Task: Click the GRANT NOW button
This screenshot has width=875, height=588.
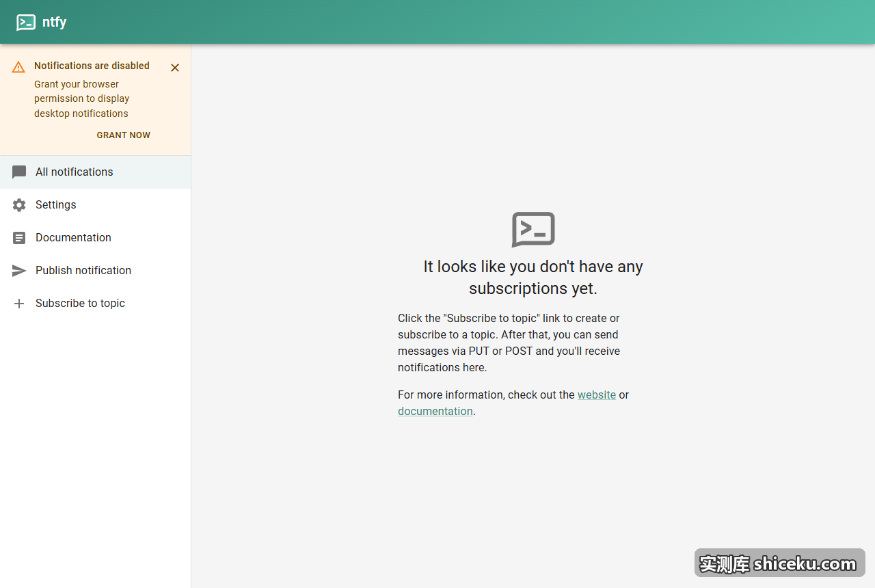Action: point(124,135)
